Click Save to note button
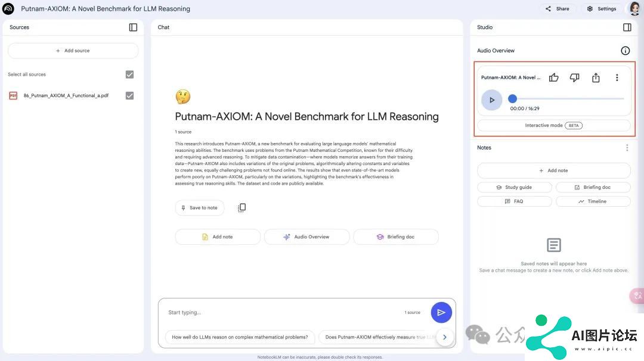The image size is (644, 361). (x=200, y=207)
